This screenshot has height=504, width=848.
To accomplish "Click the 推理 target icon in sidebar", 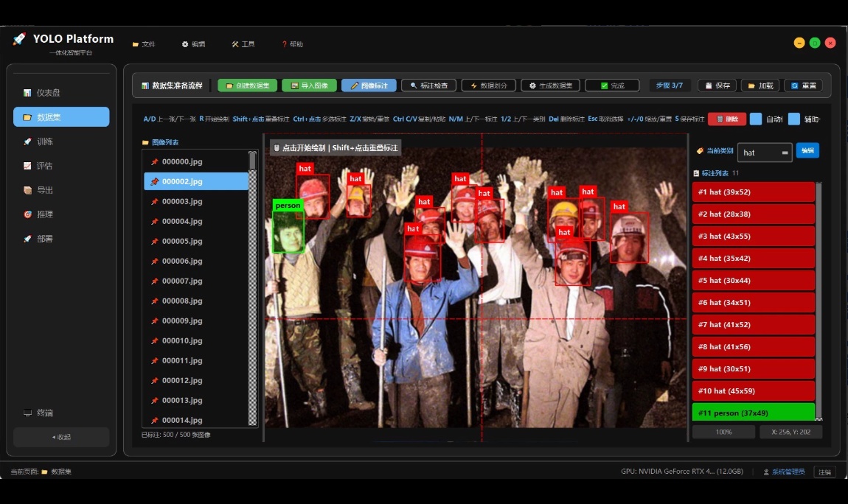I will [27, 214].
